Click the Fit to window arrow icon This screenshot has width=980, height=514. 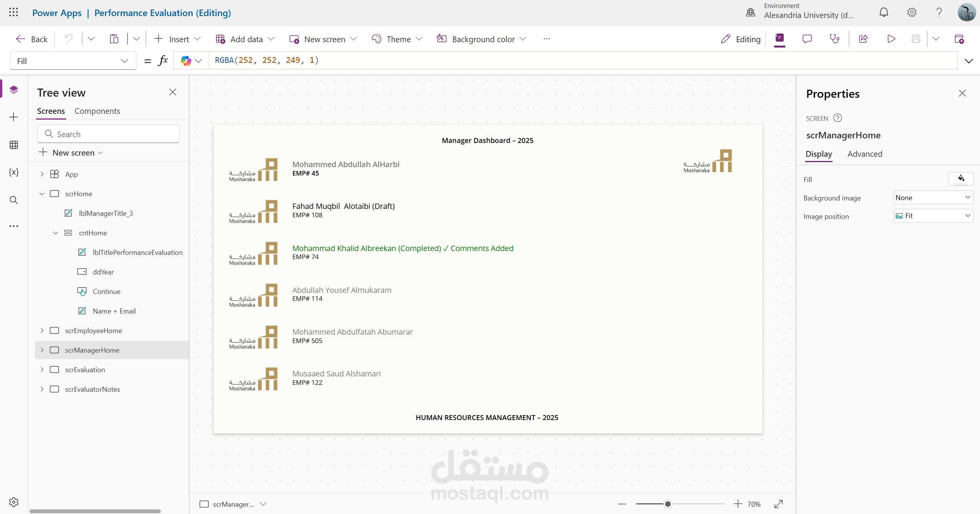point(779,504)
